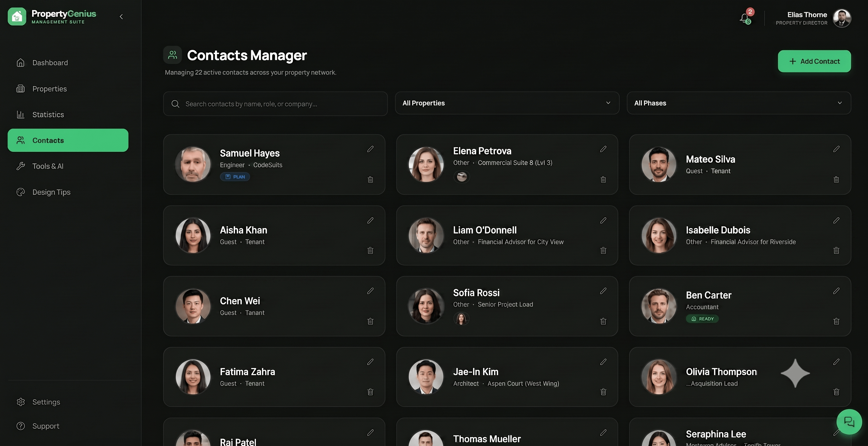The width and height of the screenshot is (868, 446).
Task: Click the small linked avatar under Elena Petrova
Action: (x=462, y=177)
